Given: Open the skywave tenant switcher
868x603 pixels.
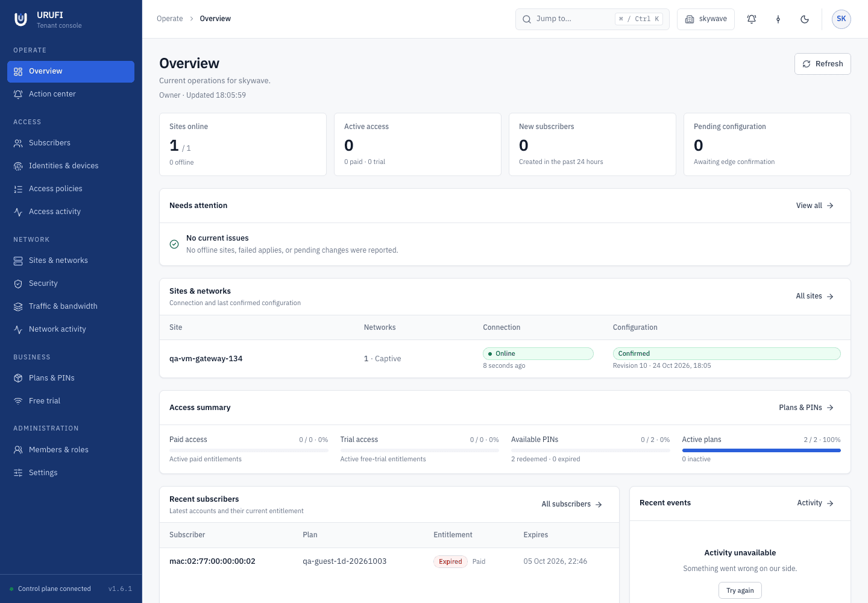Looking at the screenshot, I should point(706,19).
